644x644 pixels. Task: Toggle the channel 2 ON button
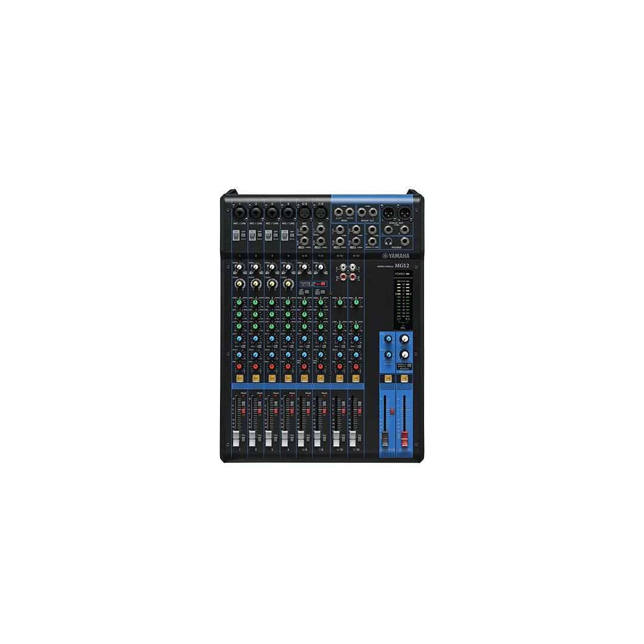pos(255,378)
